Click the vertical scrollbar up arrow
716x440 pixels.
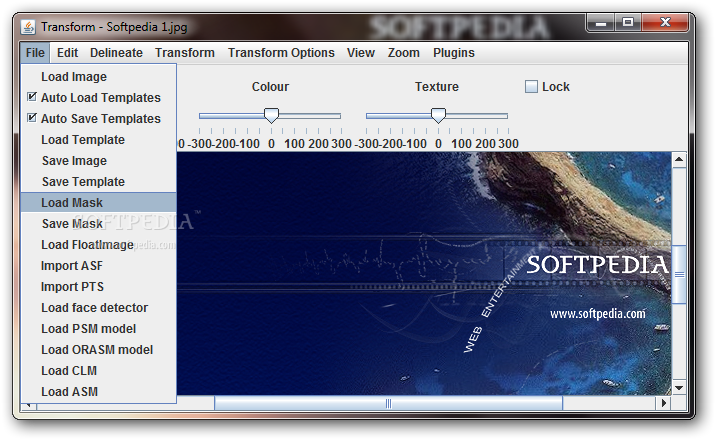679,160
